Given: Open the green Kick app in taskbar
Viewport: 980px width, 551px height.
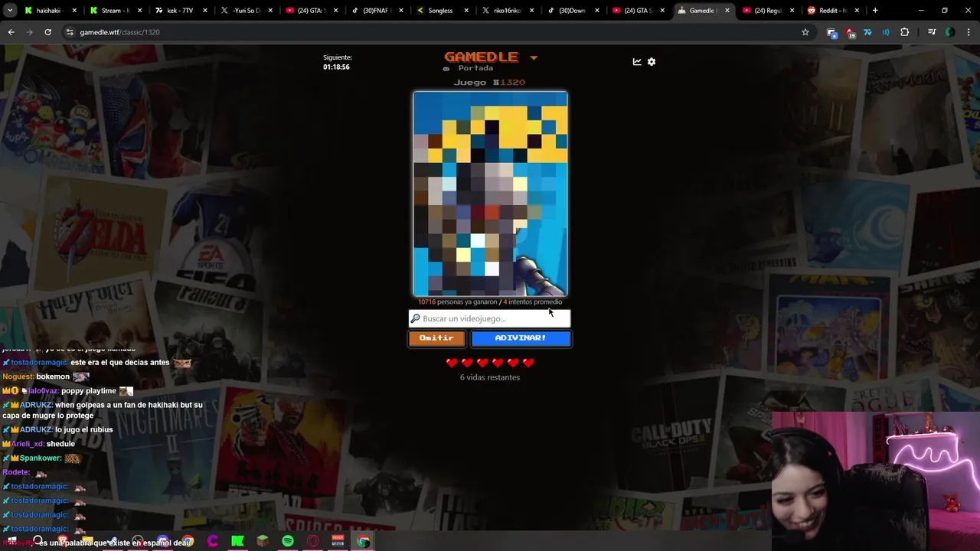Looking at the screenshot, I should point(237,541).
